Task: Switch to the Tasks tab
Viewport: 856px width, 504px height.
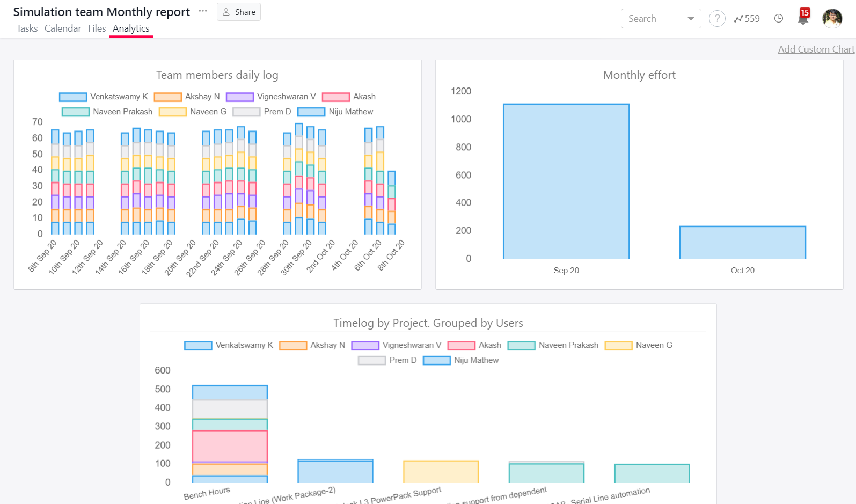Action: [x=27, y=28]
